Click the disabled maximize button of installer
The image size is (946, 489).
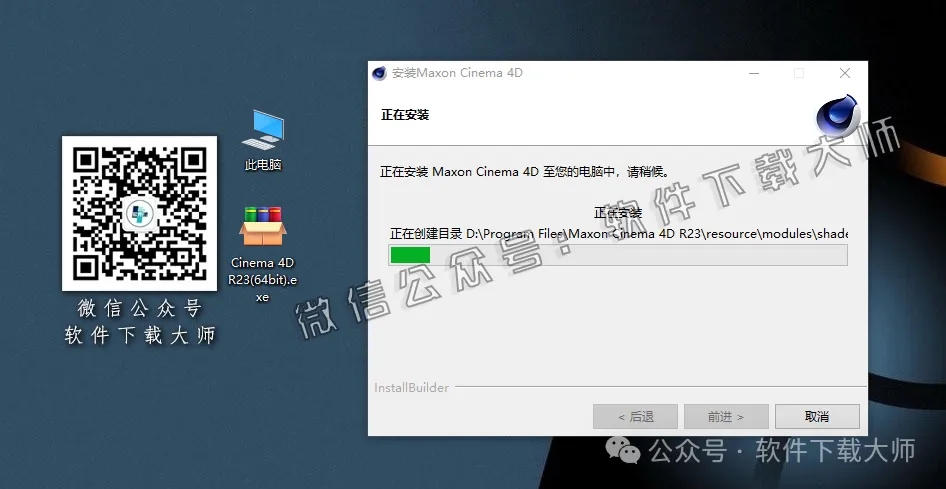799,74
